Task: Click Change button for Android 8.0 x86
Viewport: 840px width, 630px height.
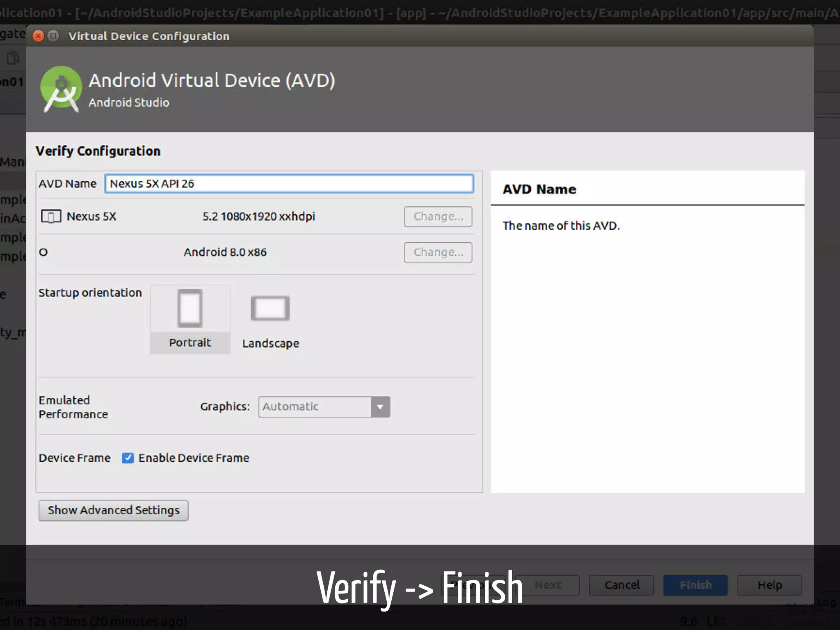Action: (x=438, y=252)
